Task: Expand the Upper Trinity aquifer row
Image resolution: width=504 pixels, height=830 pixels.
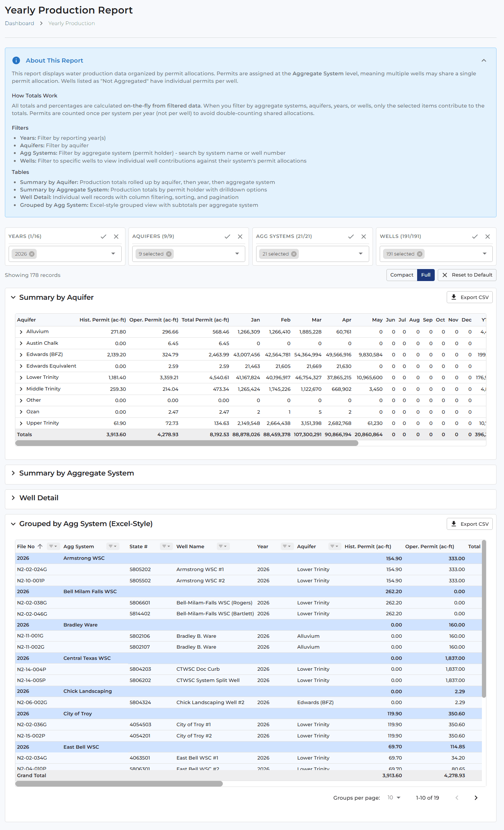Action: [21, 423]
